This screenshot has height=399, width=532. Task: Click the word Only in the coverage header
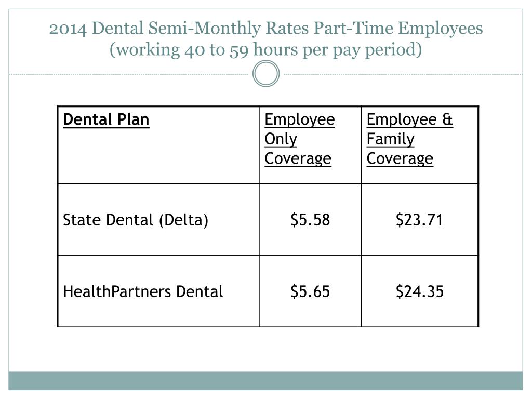tap(281, 139)
